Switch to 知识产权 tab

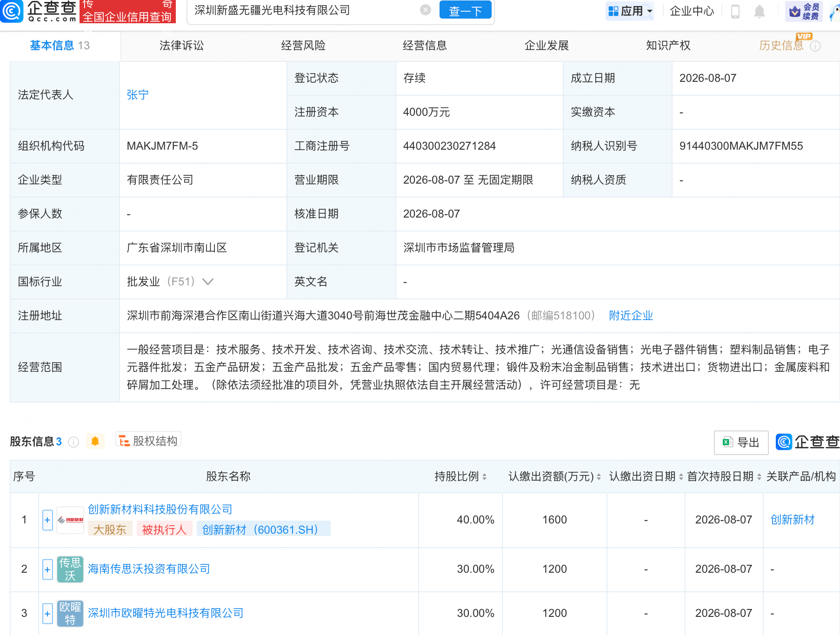[x=668, y=46]
